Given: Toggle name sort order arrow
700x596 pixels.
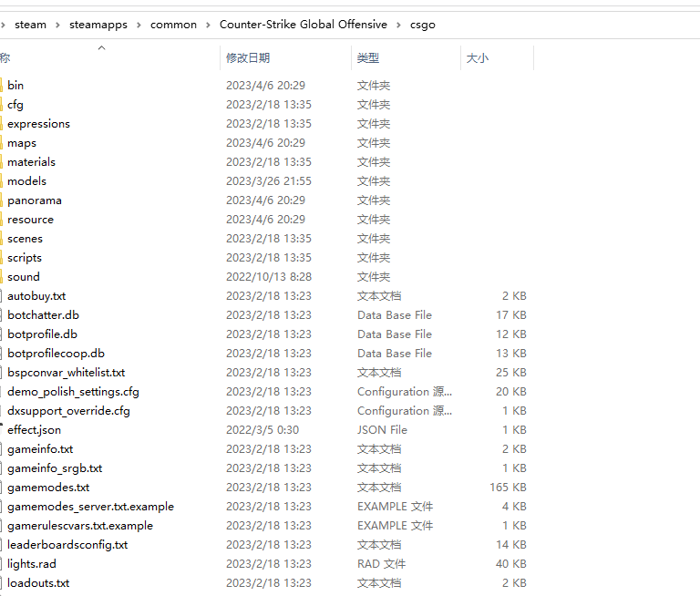Looking at the screenshot, I should point(102,47).
